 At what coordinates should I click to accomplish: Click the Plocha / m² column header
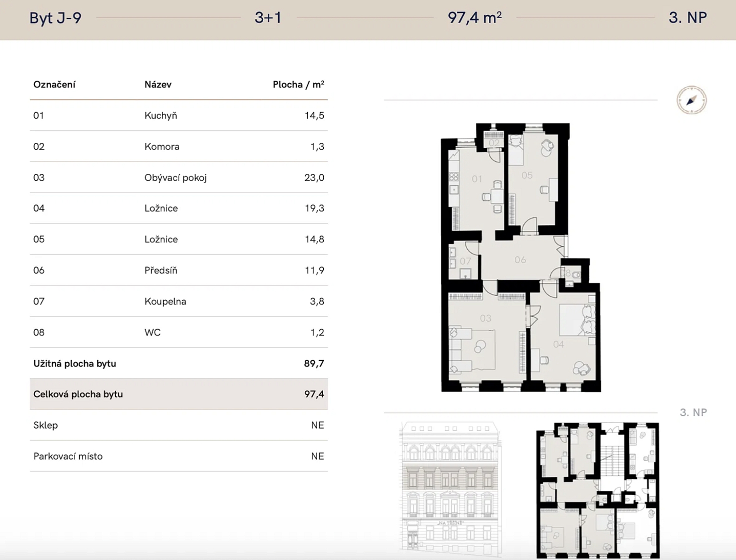(298, 84)
